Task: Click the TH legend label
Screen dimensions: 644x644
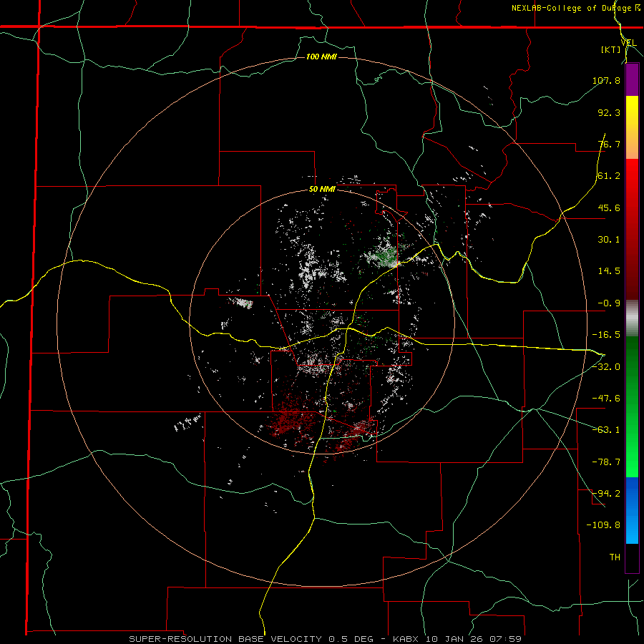Action: [x=615, y=557]
